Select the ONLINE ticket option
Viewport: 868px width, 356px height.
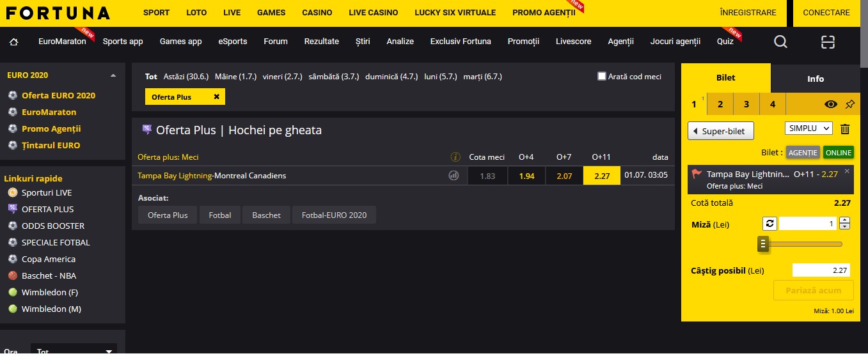[x=839, y=153]
